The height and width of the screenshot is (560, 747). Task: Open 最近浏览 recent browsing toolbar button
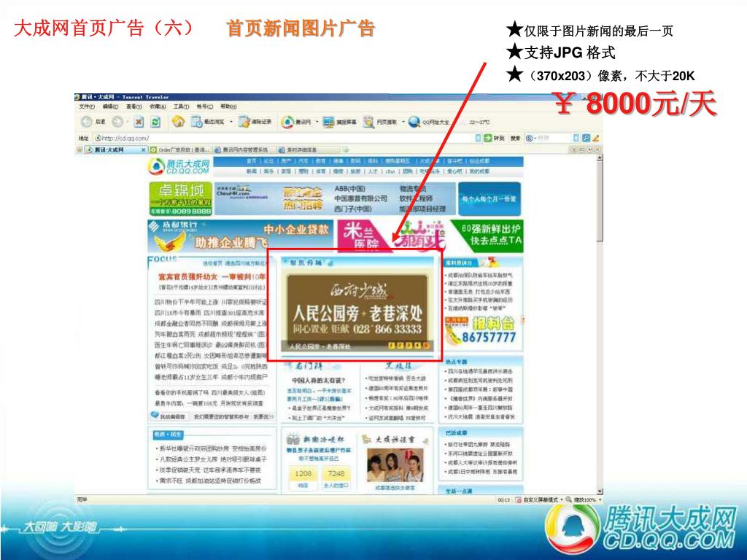[x=208, y=122]
